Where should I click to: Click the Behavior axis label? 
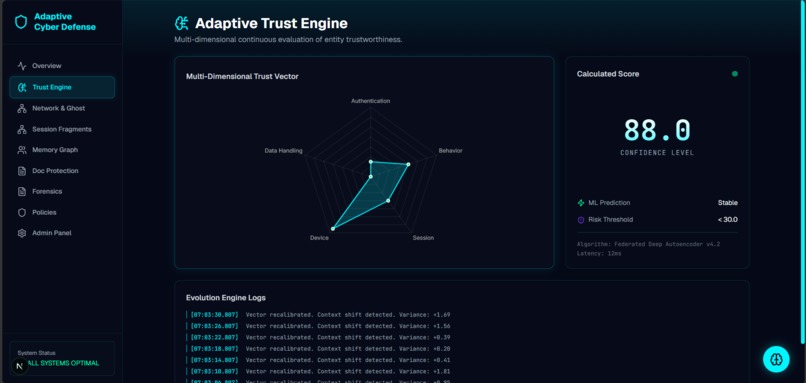click(x=450, y=151)
